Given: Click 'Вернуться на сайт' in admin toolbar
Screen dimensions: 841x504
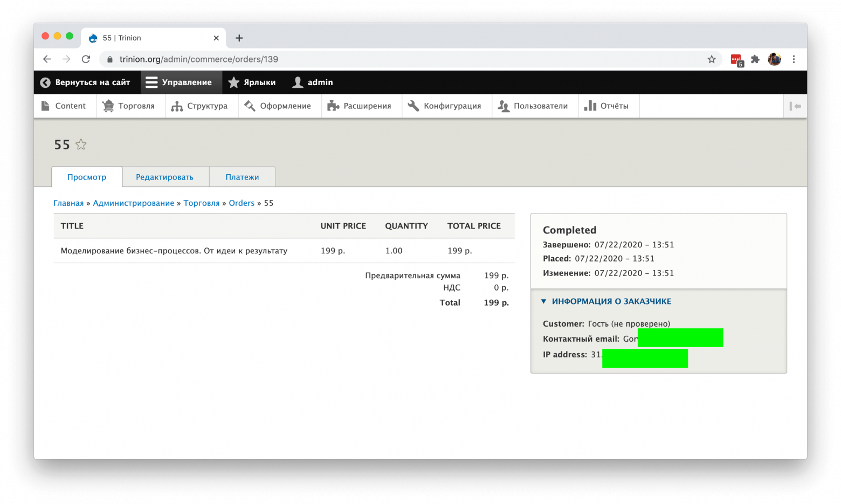Looking at the screenshot, I should coord(86,82).
